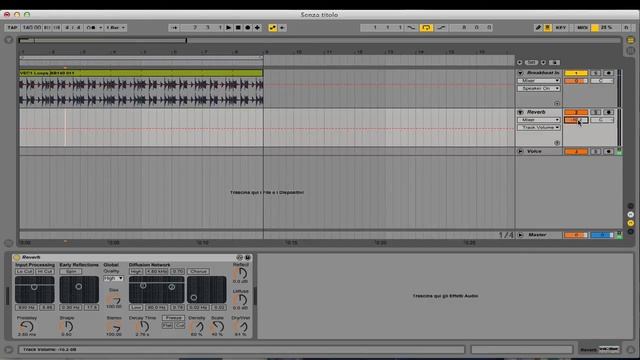Screen dimensions: 640x360
Task: Adjust the blue Master pan slider
Action: click(x=602, y=235)
